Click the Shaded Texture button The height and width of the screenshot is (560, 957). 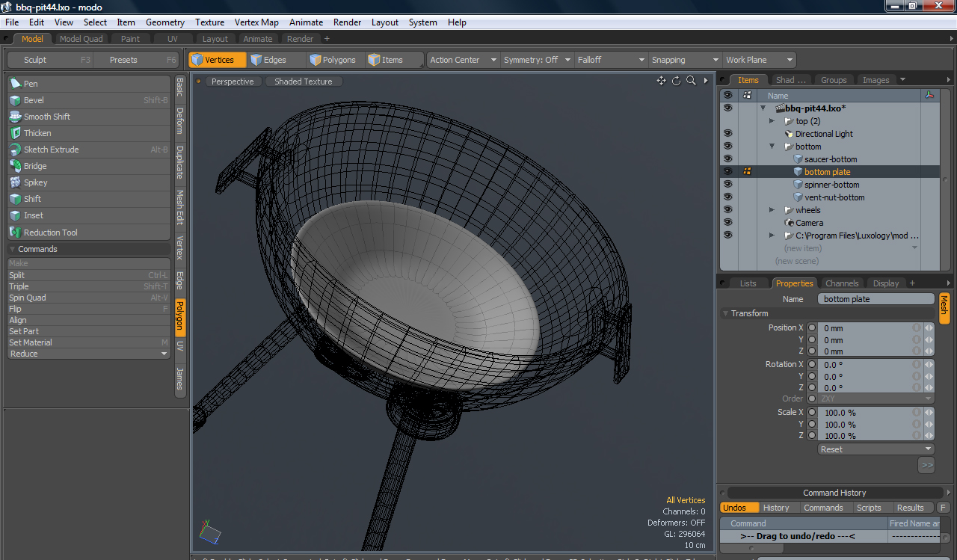(304, 81)
